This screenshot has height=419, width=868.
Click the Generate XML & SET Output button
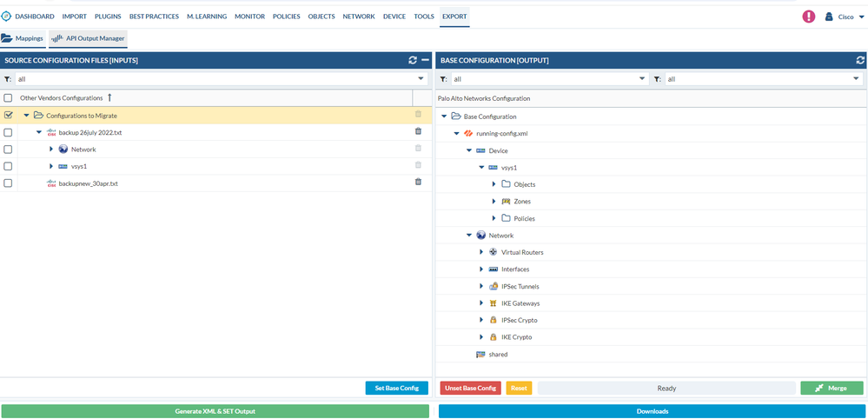[x=215, y=411]
